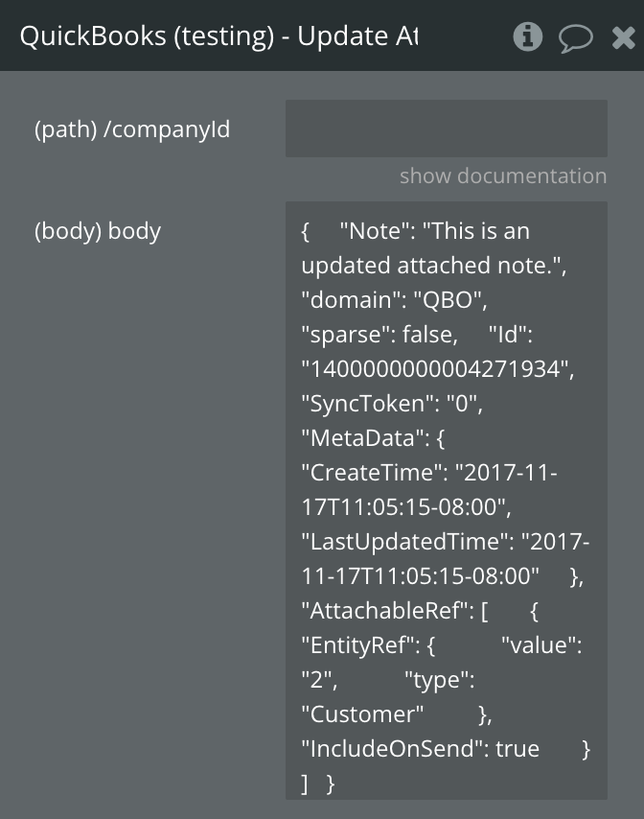Click the '(body) body' label
Viewport: 644px width, 819px height.
(x=98, y=231)
